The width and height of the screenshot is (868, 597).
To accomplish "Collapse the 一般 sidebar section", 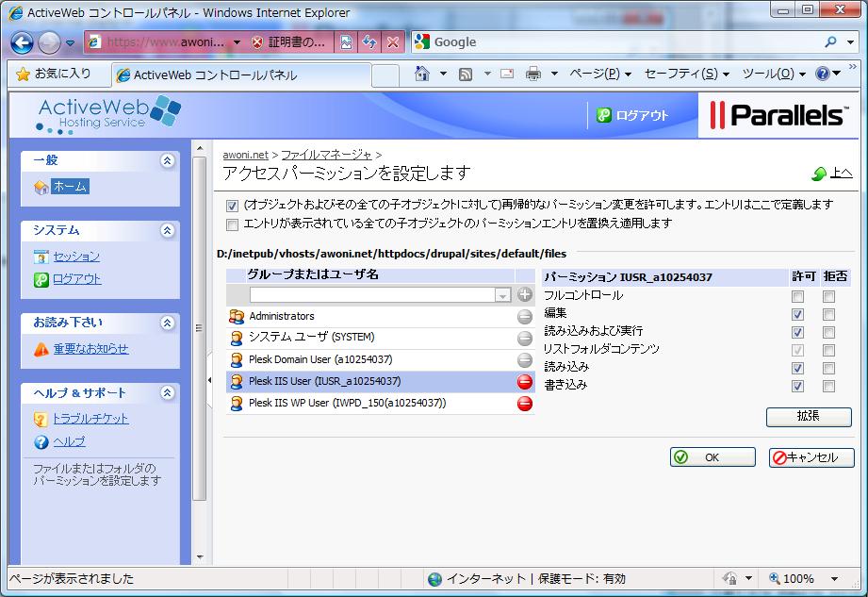I will click(x=167, y=160).
